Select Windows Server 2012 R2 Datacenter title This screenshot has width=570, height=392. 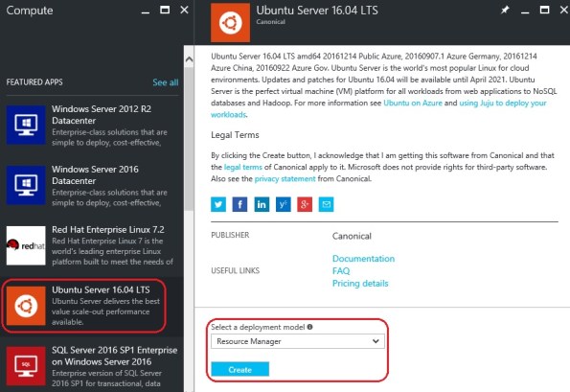point(102,115)
